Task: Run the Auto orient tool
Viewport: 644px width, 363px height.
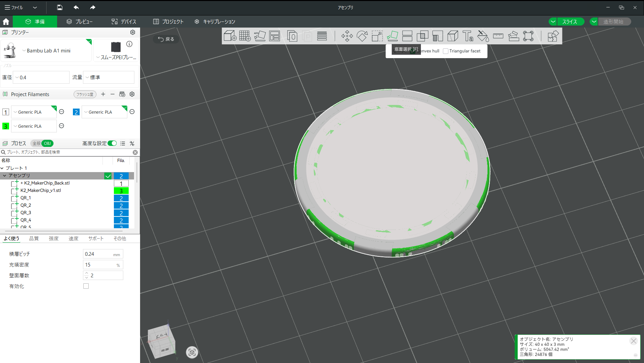Action: point(260,36)
